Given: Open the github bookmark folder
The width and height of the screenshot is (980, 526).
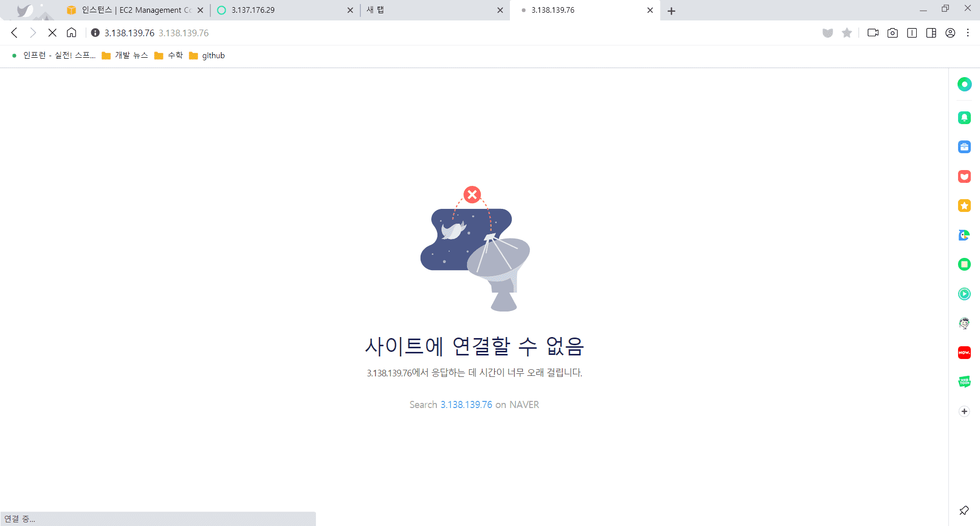Looking at the screenshot, I should [x=207, y=55].
